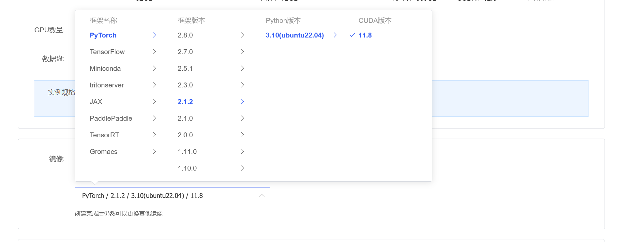Select framework version 2.7.0
This screenshot has height=242, width=644.
pyautogui.click(x=185, y=52)
